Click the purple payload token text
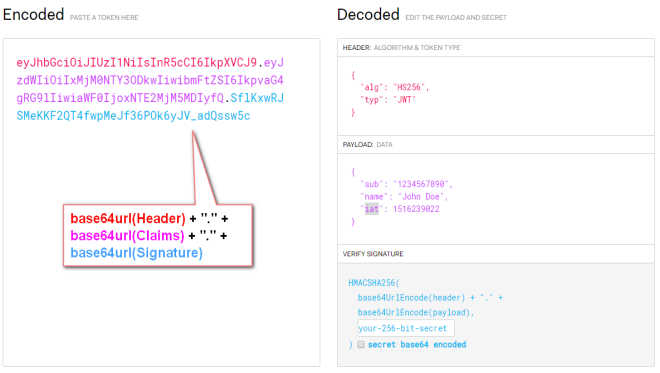The width and height of the screenshot is (660, 373). click(x=150, y=80)
